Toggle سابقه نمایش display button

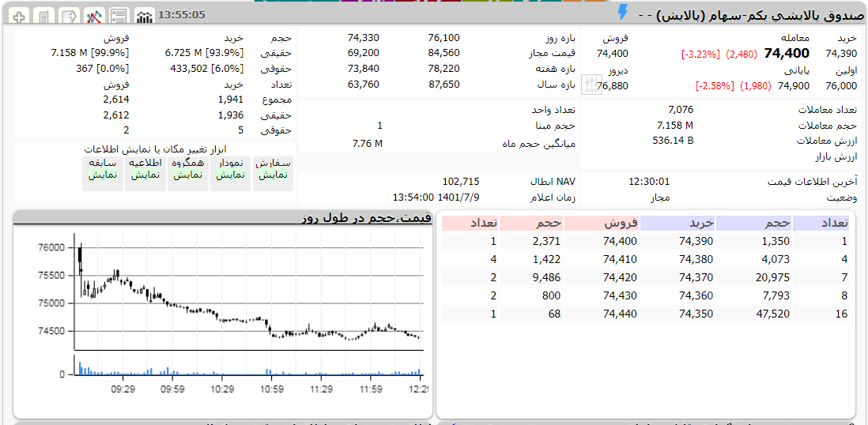tap(103, 174)
